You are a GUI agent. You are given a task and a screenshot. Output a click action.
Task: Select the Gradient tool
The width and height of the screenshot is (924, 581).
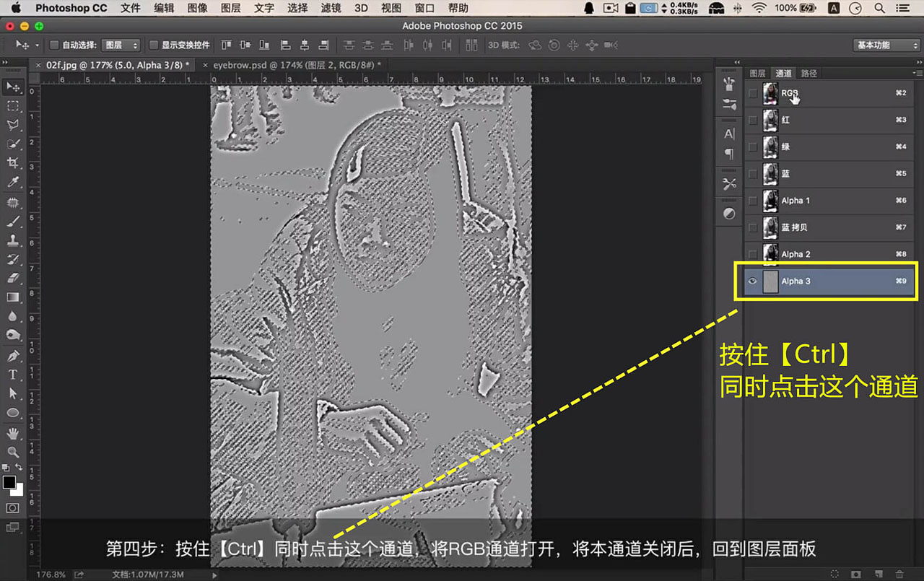pyautogui.click(x=12, y=297)
